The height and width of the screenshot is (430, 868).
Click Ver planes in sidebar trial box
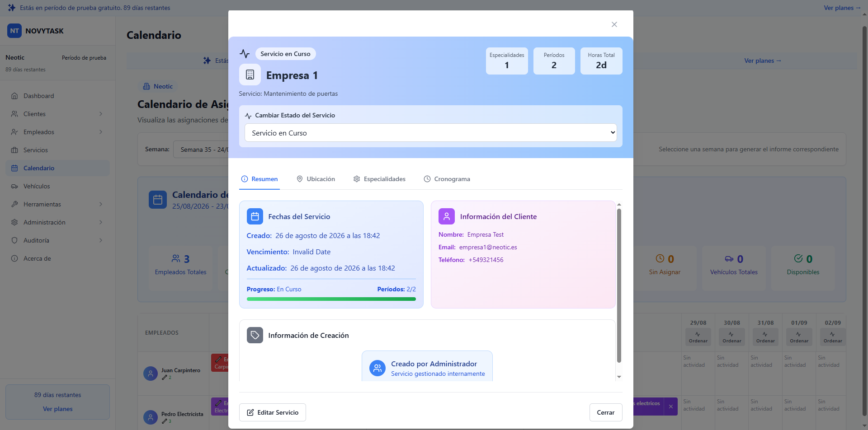pos(57,409)
